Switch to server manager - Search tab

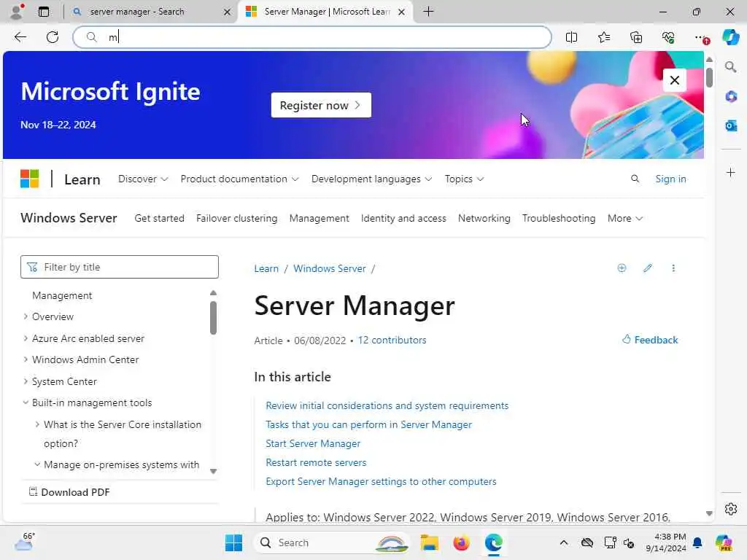coord(152,12)
